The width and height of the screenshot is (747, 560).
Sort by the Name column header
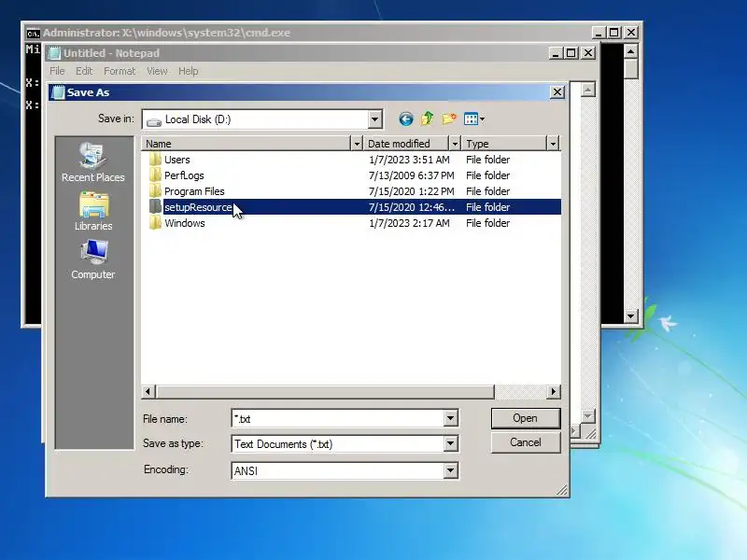[246, 144]
